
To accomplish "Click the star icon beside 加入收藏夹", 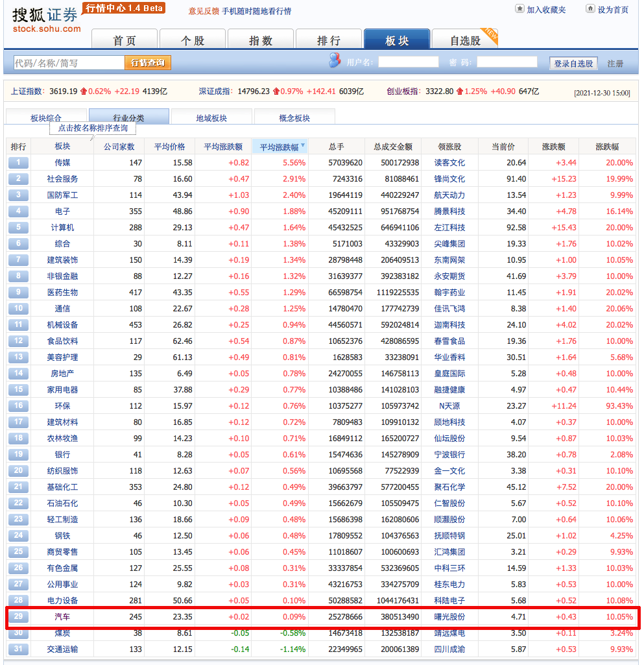I will pyautogui.click(x=519, y=8).
